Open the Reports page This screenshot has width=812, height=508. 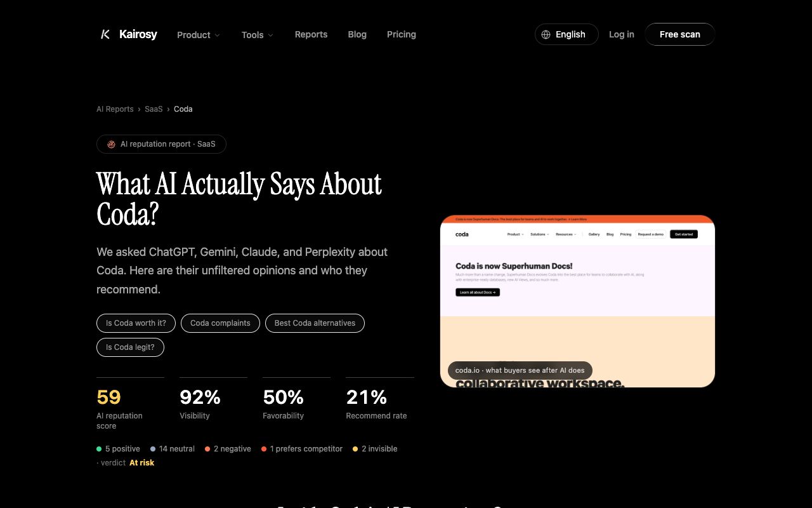point(311,34)
